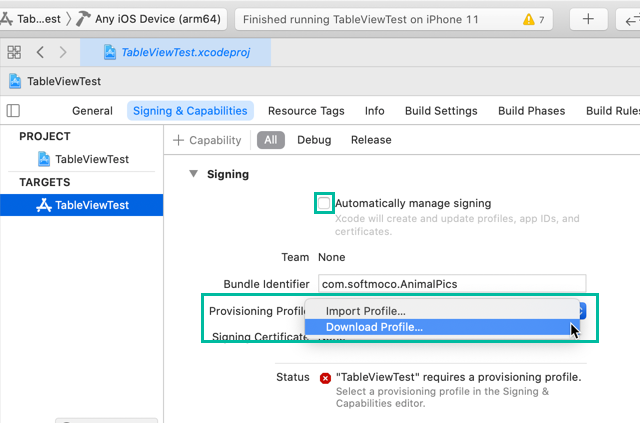Open the Build Rules tab
Image resolution: width=640 pixels, height=423 pixels.
click(x=613, y=111)
